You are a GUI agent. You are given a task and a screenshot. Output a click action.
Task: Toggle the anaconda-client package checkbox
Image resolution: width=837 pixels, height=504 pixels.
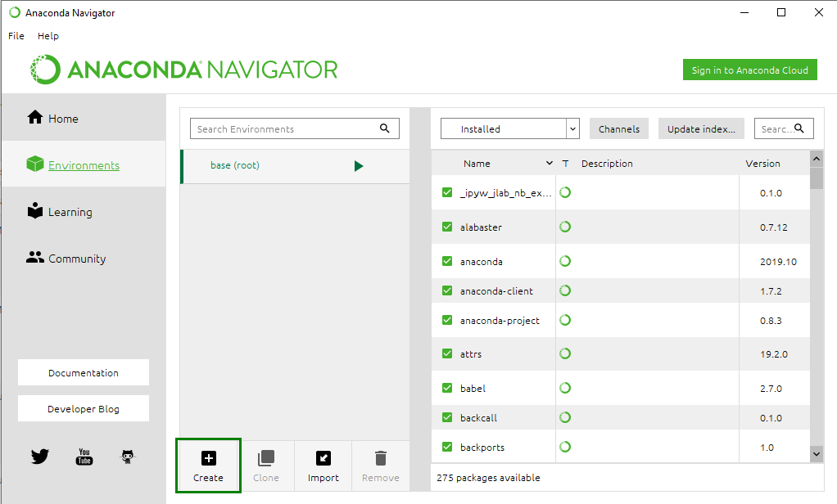447,290
